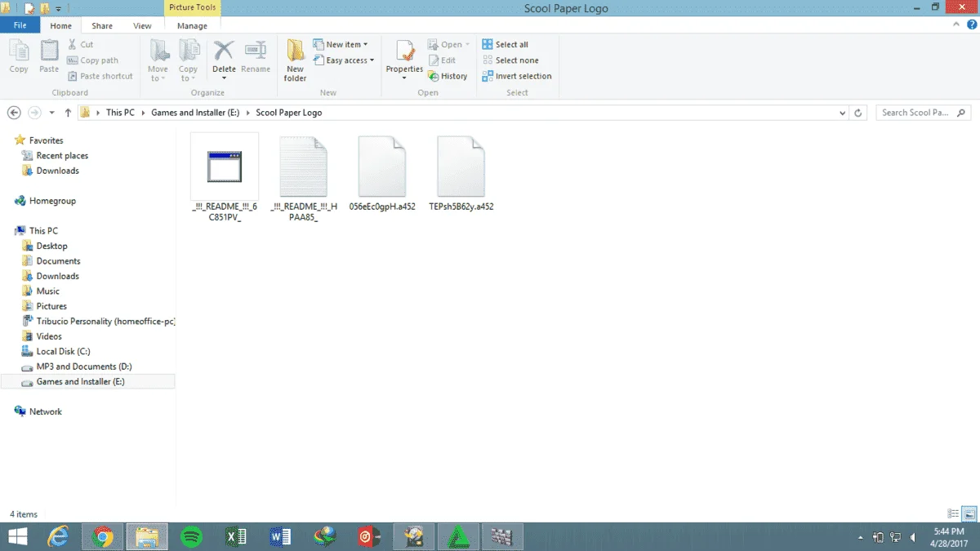Click Select all
The height and width of the screenshot is (551, 980).
click(505, 45)
